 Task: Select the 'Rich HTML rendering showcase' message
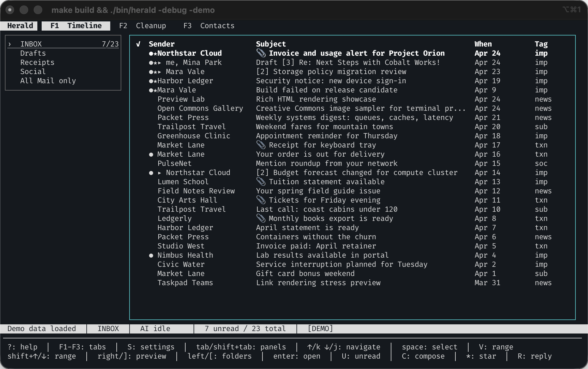(x=352, y=99)
